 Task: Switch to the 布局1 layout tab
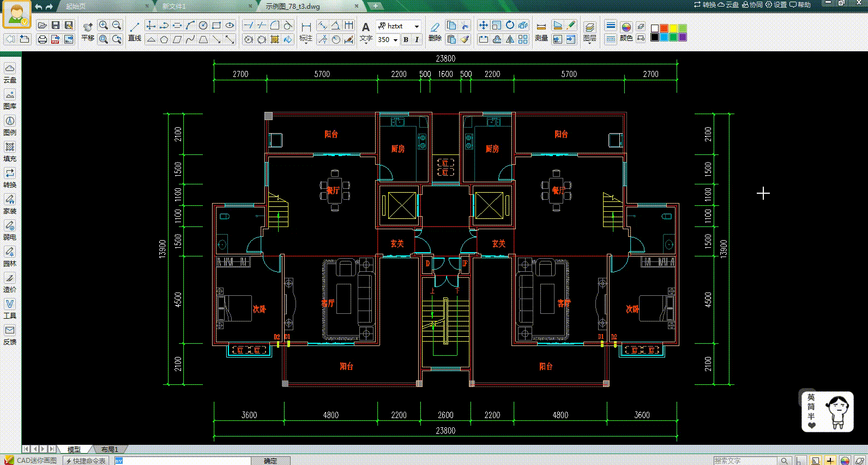click(109, 449)
